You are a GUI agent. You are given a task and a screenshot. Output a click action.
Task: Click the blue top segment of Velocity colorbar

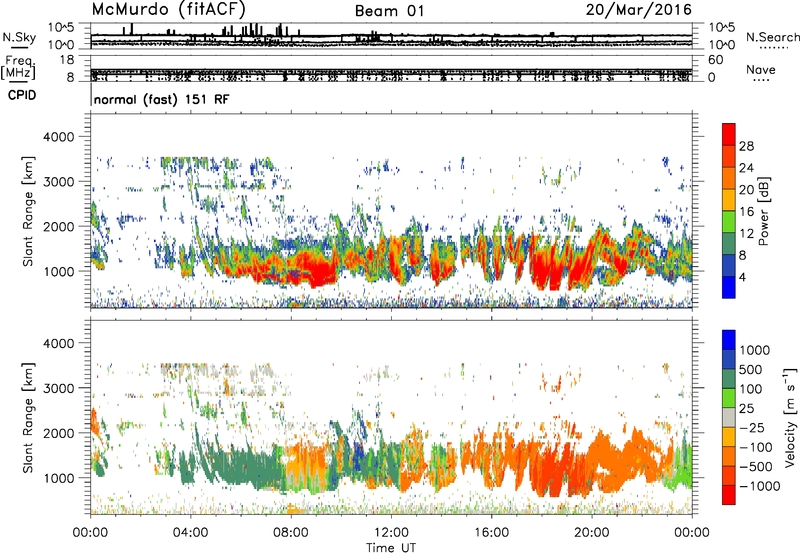[x=729, y=340]
